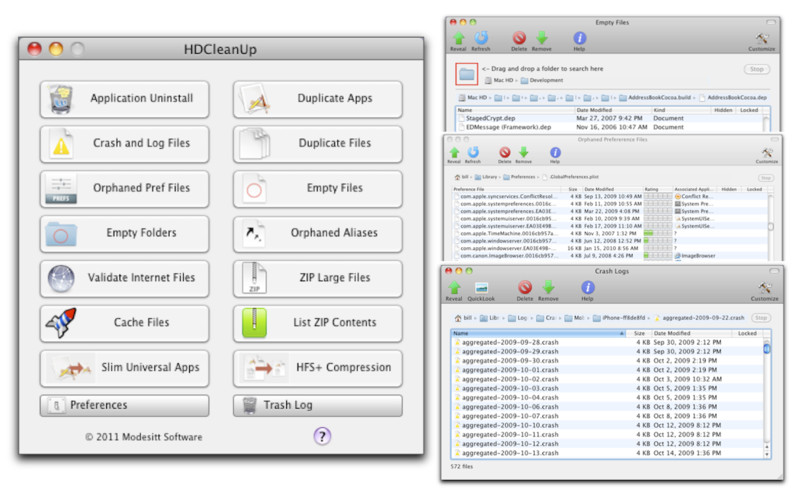Click the Crash Logs vertical scrollbar thumb
The width and height of the screenshot is (800, 500).
coord(766,348)
